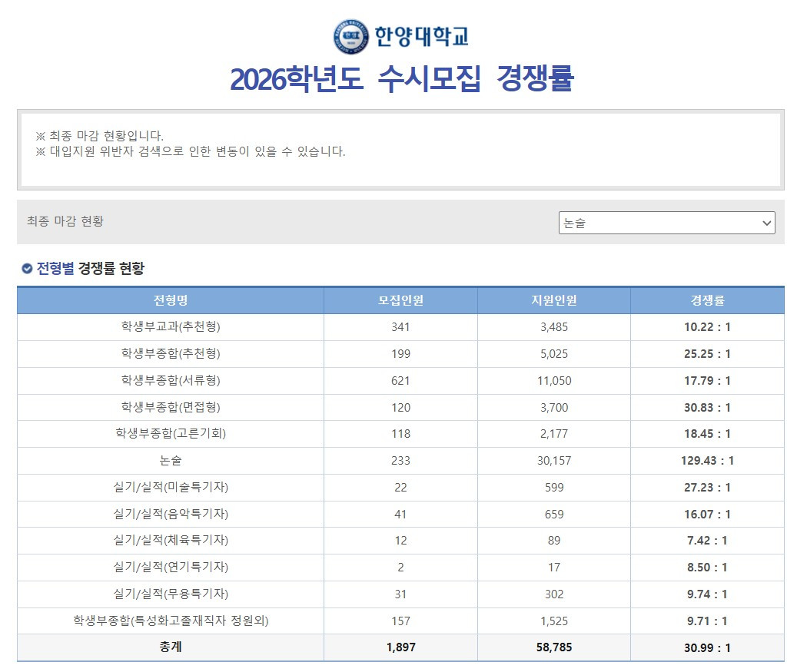
Task: Click the 27.23 : 1 ratio cell
Action: tap(708, 488)
